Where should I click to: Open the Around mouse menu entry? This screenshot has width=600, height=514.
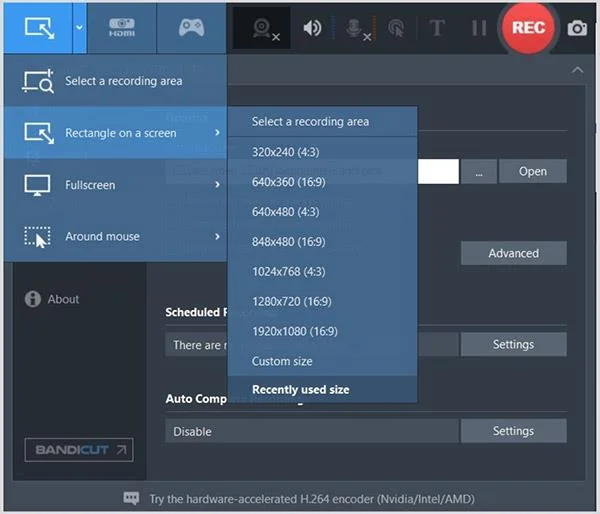(115, 236)
